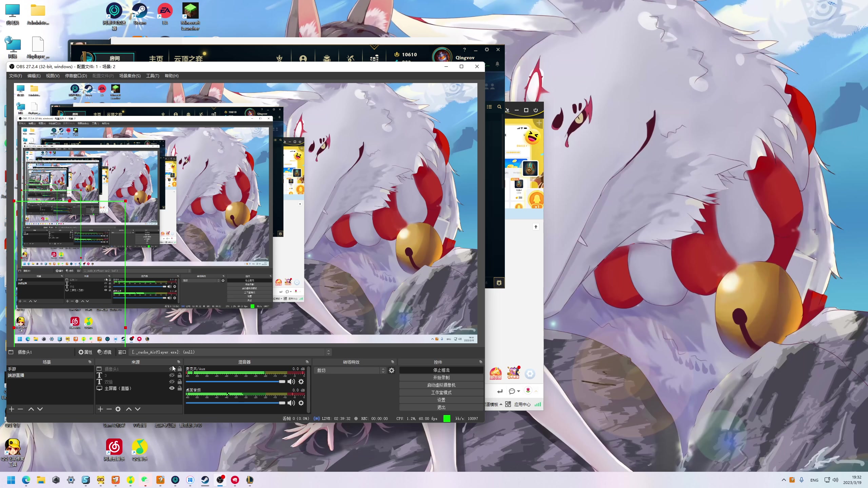868x488 pixels.
Task: Open the YY app's gear settings icon
Action: 530,374
